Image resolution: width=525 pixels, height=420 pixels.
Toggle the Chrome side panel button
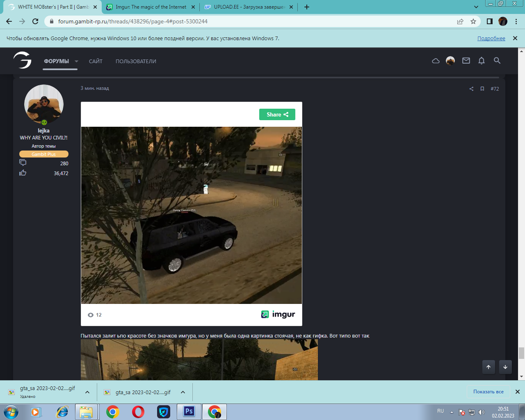[489, 21]
